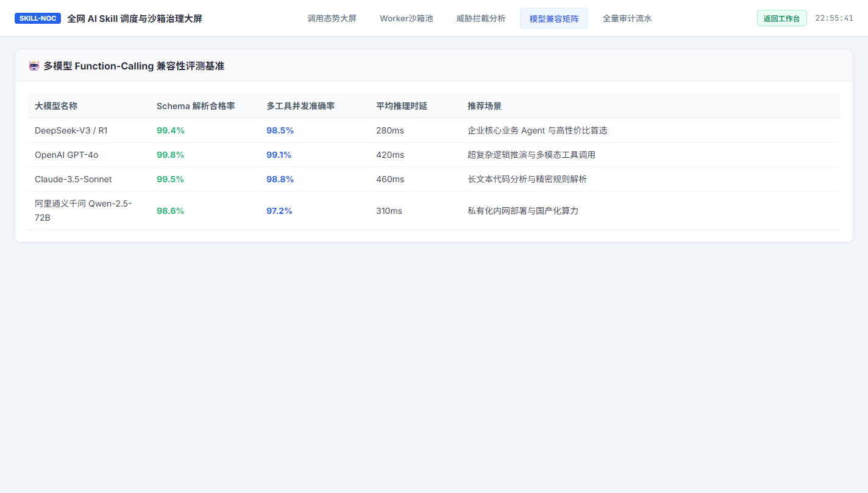Viewport: 868px width, 493px height.
Task: Click the 98.8% concurrency accuracy value
Action: pos(280,179)
